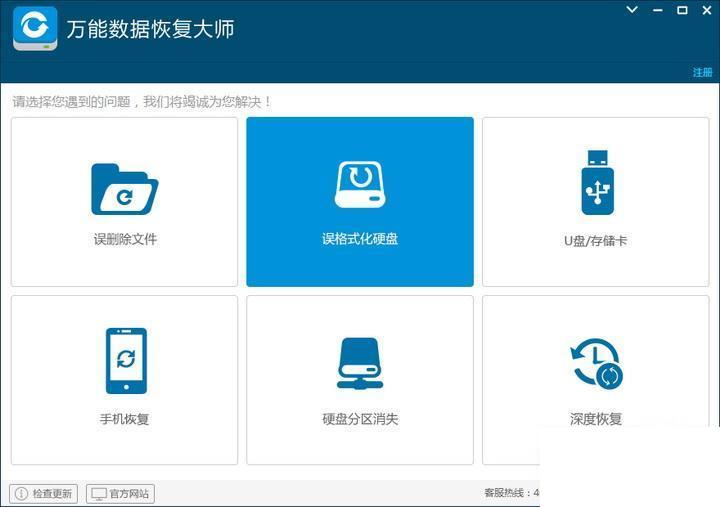Pick the U盘/存储卡 USB drive icon

click(x=597, y=183)
